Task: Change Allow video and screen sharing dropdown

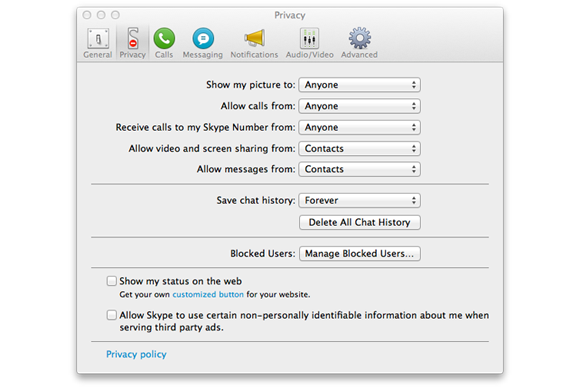Action: (x=360, y=149)
